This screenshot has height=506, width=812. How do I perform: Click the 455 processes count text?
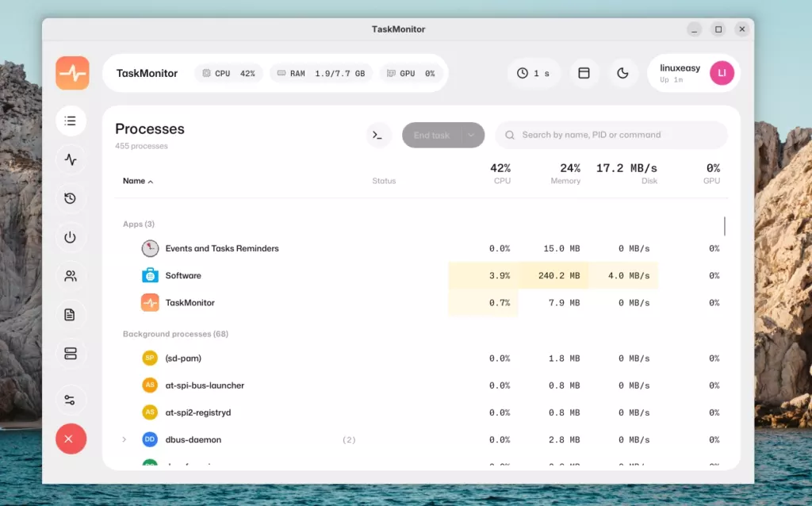(141, 146)
